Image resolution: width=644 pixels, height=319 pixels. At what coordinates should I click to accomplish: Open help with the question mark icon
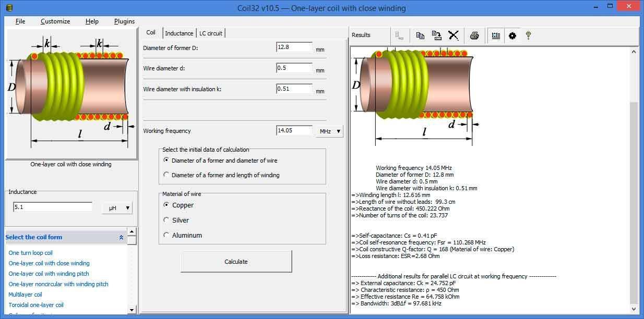click(528, 35)
